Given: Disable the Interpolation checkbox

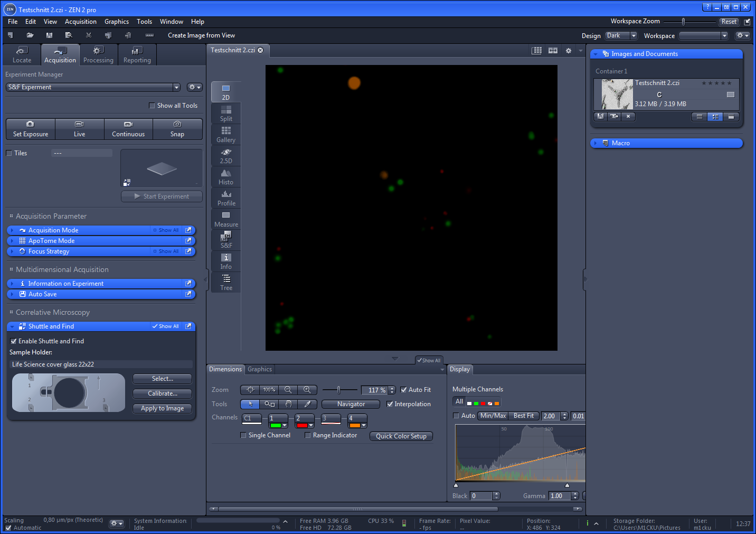Looking at the screenshot, I should click(x=390, y=404).
